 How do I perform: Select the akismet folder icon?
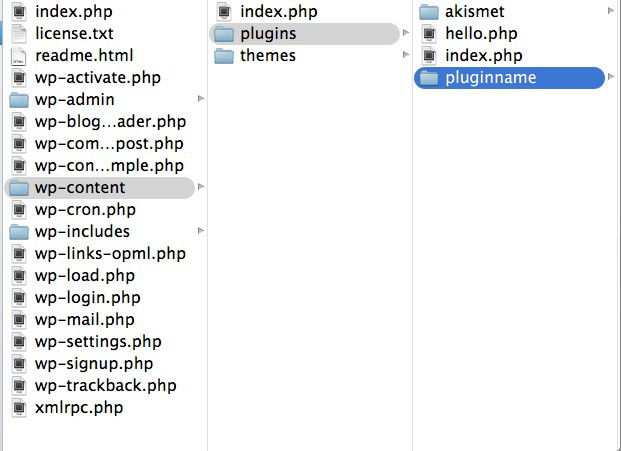pyautogui.click(x=429, y=12)
